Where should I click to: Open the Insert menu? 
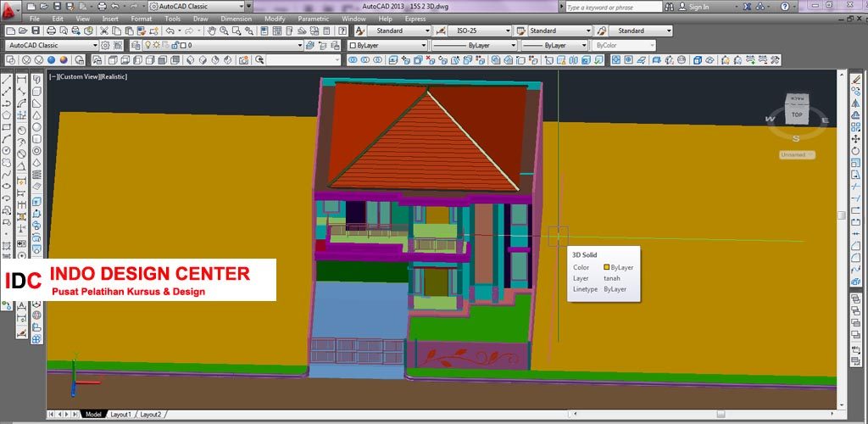[x=110, y=19]
